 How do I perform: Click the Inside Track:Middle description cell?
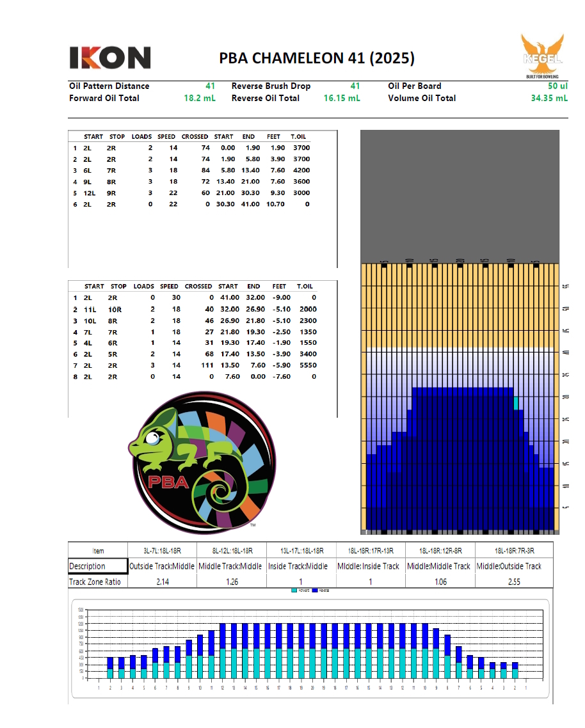pos(301,566)
